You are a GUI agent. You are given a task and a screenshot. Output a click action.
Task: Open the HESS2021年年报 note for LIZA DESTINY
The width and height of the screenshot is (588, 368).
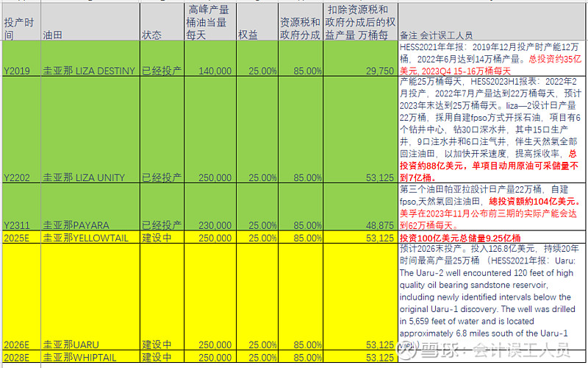click(492, 59)
